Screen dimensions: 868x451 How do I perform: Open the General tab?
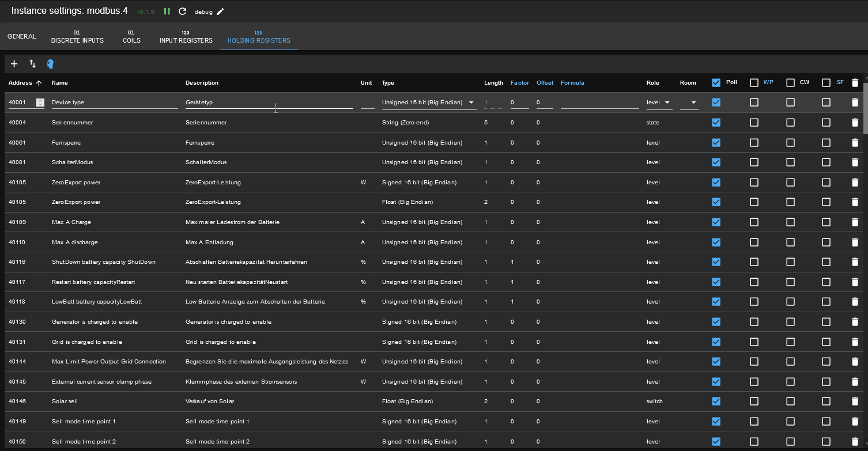[22, 36]
